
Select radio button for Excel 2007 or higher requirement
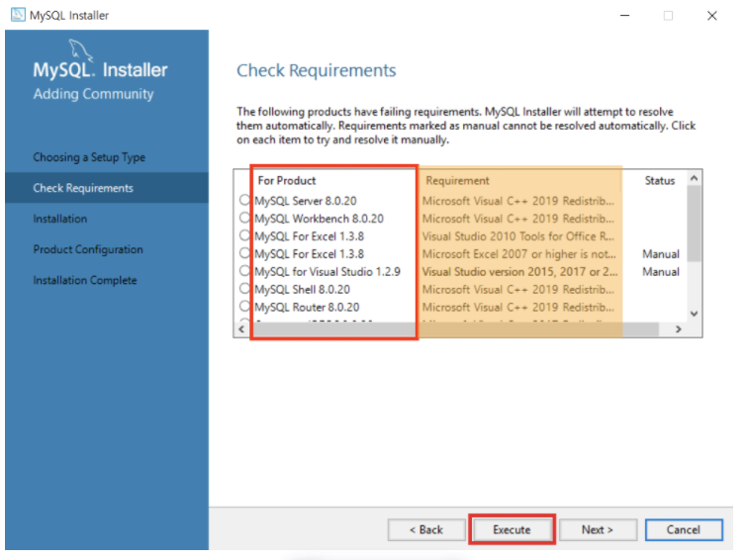click(244, 253)
